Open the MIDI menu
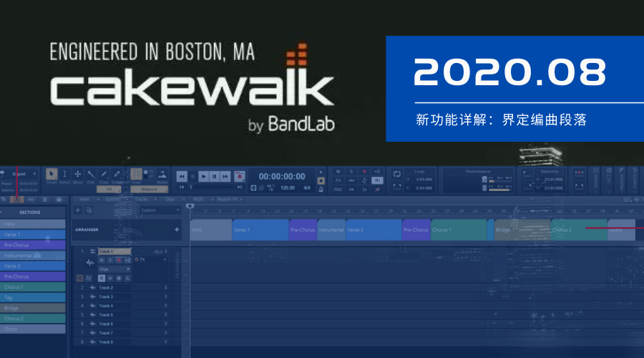Image resolution: width=644 pixels, height=358 pixels. click(x=201, y=199)
